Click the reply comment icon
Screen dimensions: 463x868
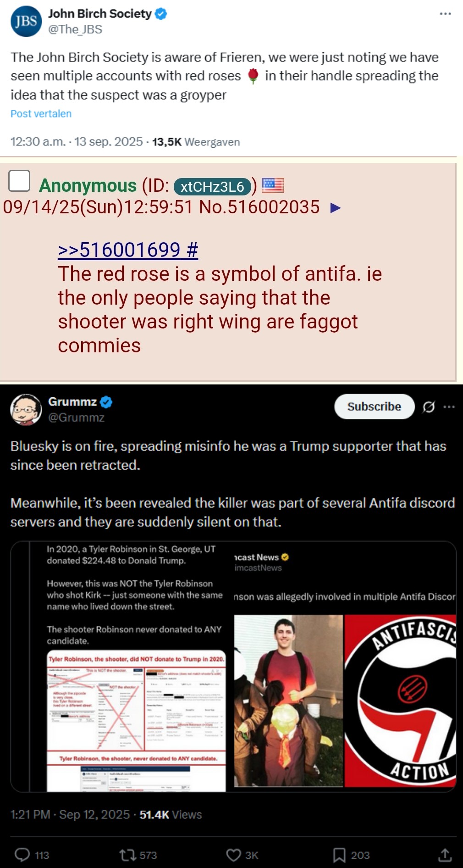[x=22, y=855]
